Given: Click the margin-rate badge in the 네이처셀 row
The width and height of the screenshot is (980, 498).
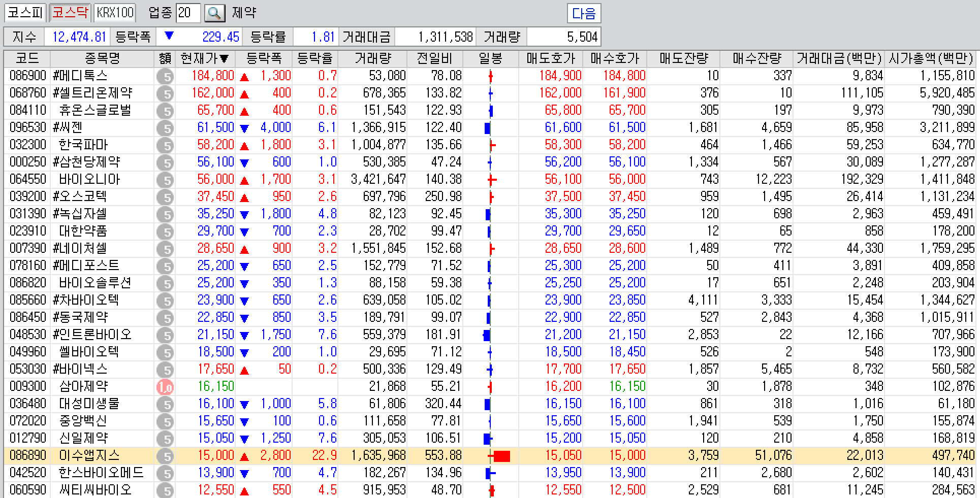Looking at the screenshot, I should pyautogui.click(x=165, y=250).
